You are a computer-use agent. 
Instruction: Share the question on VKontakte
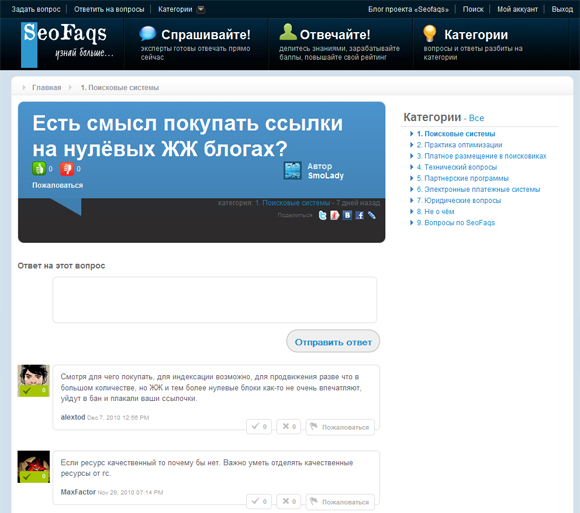click(347, 215)
